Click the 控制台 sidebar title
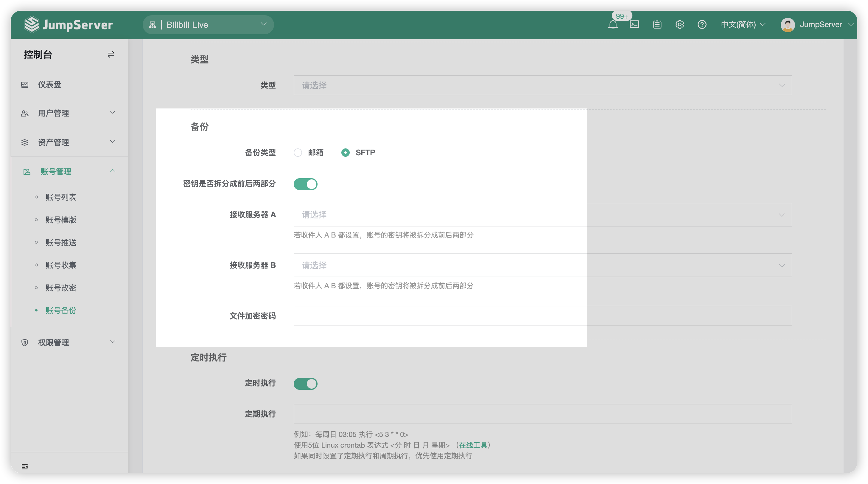This screenshot has height=484, width=868. [x=38, y=54]
